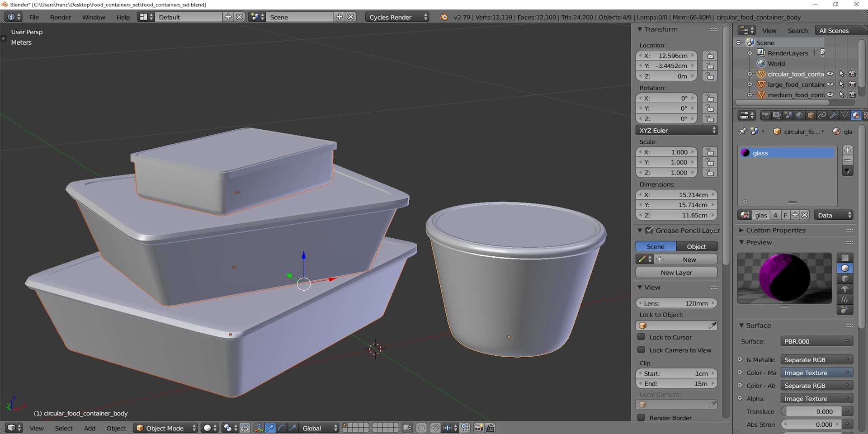Open the Object properties tab (cube icon)
868x434 pixels.
click(x=811, y=115)
